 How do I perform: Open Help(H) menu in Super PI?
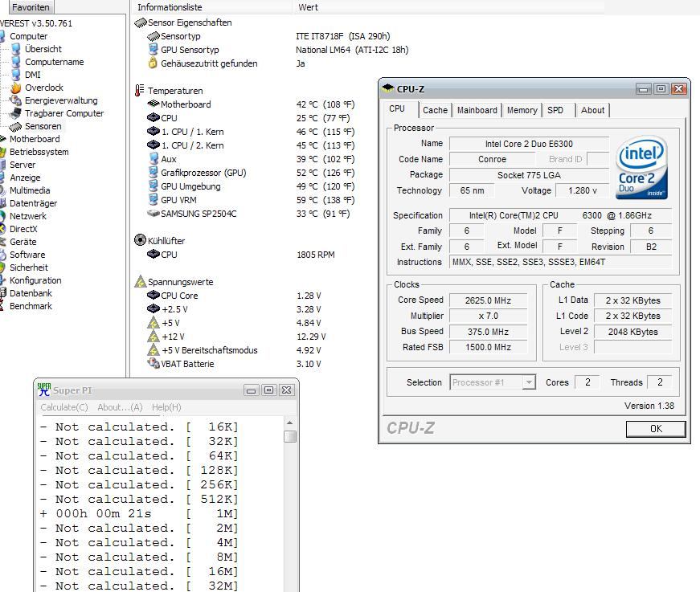(x=166, y=407)
